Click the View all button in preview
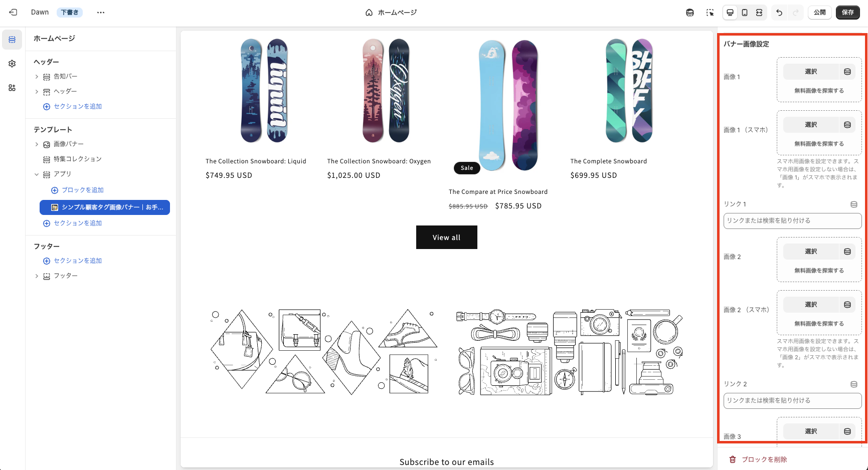The image size is (868, 470). [446, 238]
